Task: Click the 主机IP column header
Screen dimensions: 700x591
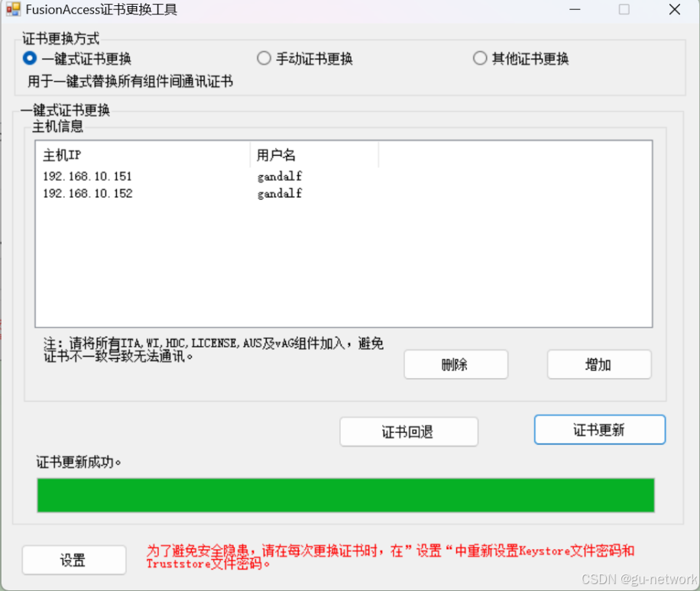Action: [x=143, y=155]
